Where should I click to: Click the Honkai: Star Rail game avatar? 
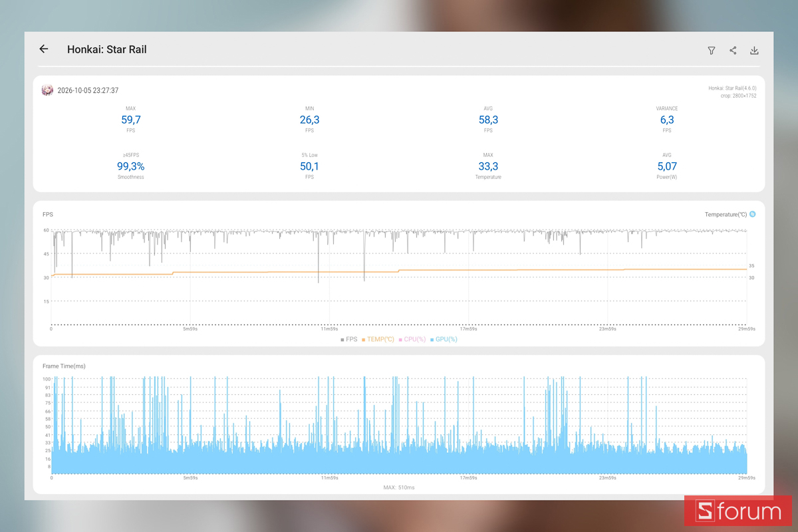tap(47, 90)
